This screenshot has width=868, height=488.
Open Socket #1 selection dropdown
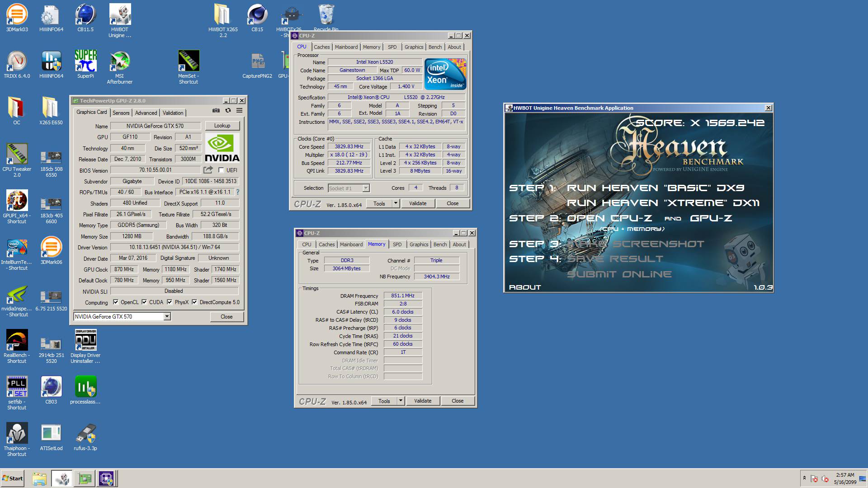pyautogui.click(x=366, y=188)
